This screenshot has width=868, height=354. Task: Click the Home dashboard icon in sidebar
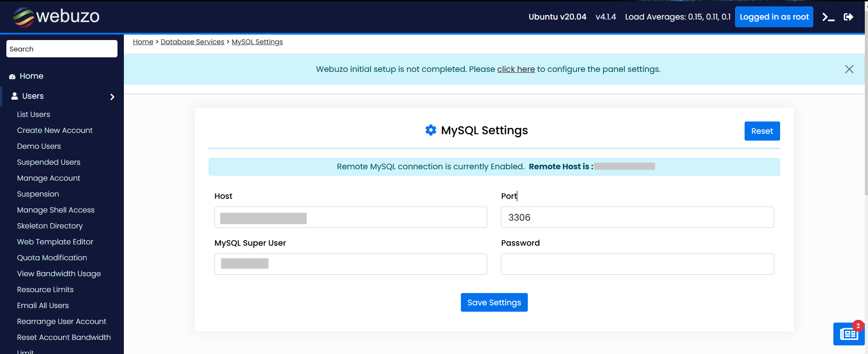tap(12, 76)
